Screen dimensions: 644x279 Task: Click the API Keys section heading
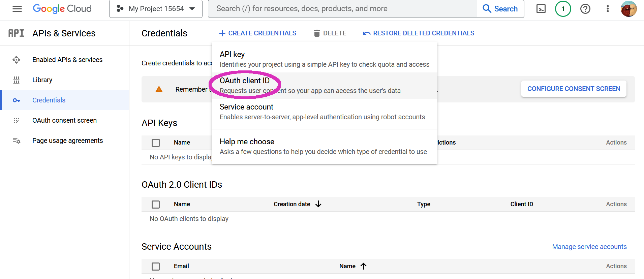pyautogui.click(x=159, y=123)
